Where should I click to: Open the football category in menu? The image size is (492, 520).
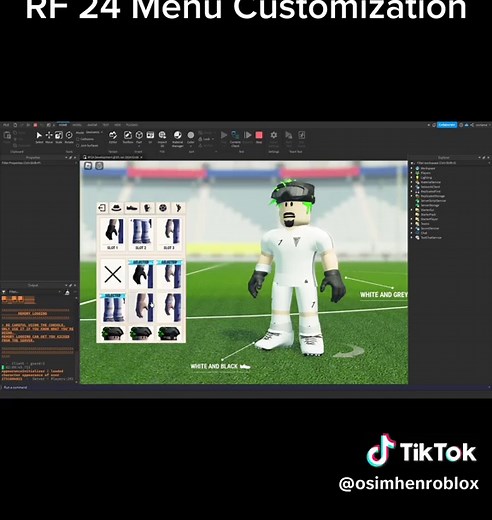click(x=163, y=208)
